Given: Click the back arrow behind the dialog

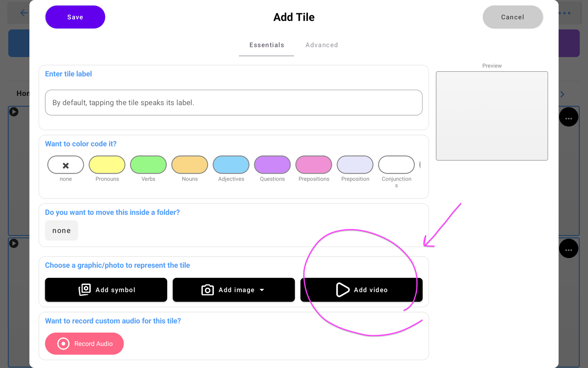Looking at the screenshot, I should (23, 13).
